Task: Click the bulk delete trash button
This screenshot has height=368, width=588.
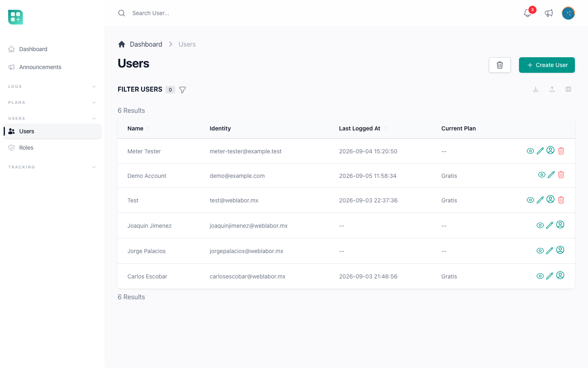Action: click(500, 65)
